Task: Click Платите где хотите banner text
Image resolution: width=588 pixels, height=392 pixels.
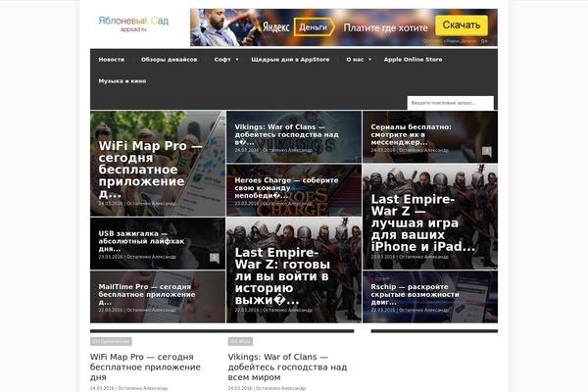Action: coord(385,27)
